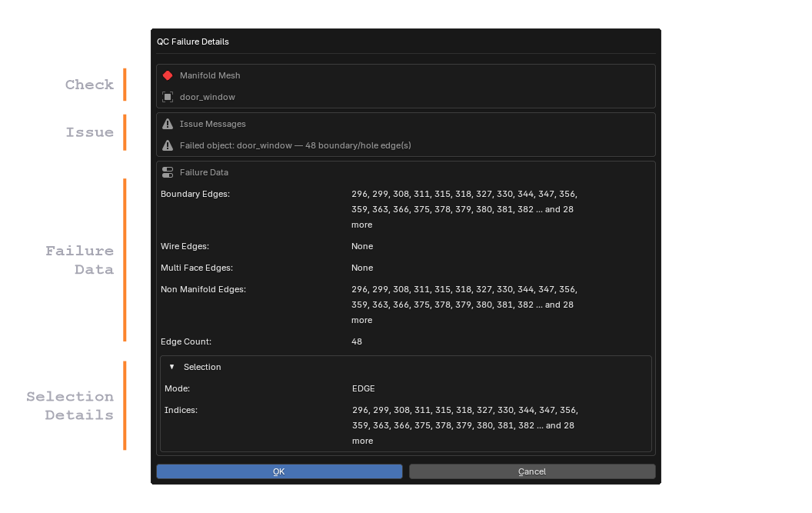This screenshot has height=513, width=812.
Task: Click the Edge Count label
Action: point(186,341)
